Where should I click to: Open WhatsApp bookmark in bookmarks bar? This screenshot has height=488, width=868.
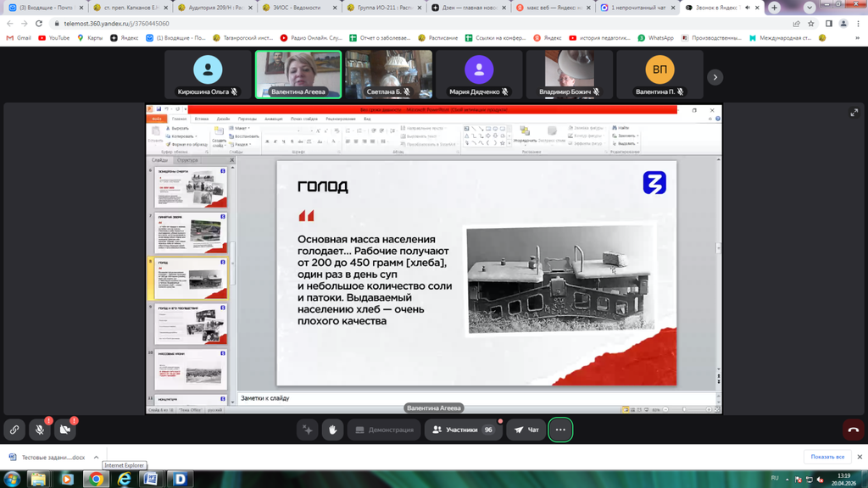click(x=655, y=38)
